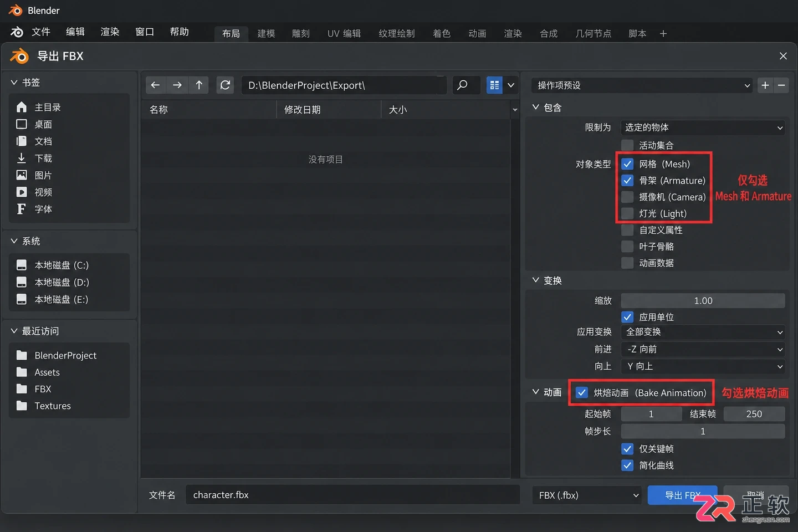Toggle the 应用单位 checkbox
This screenshot has height=532, width=798.
627,317
